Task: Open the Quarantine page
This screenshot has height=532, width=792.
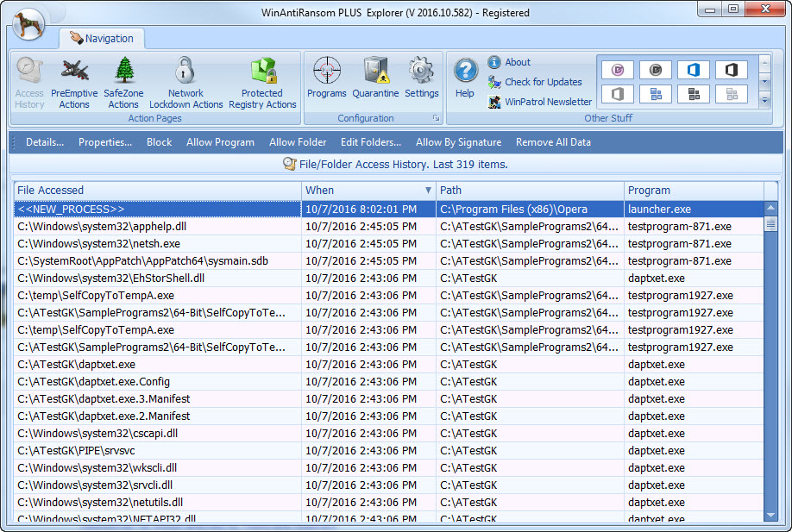Action: [375, 78]
